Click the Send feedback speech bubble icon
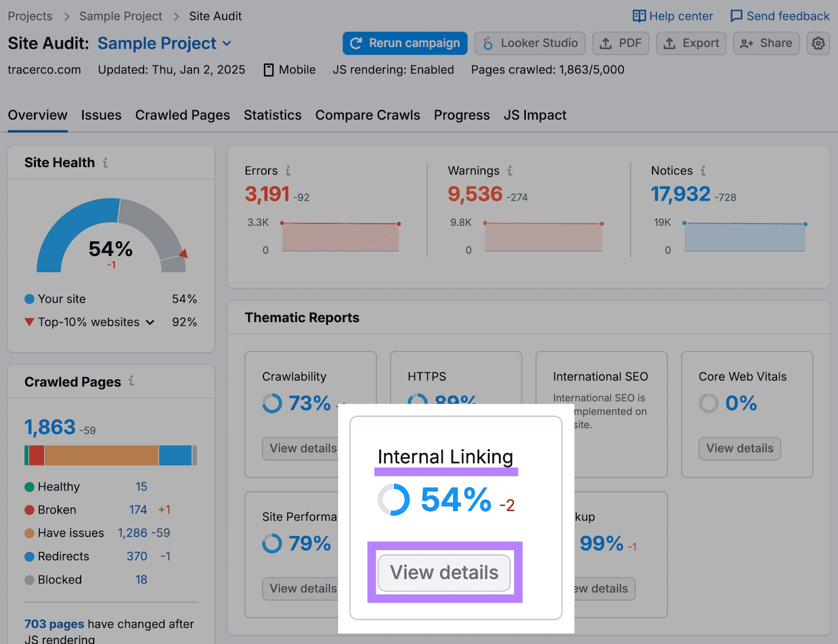The height and width of the screenshot is (644, 838). point(736,16)
